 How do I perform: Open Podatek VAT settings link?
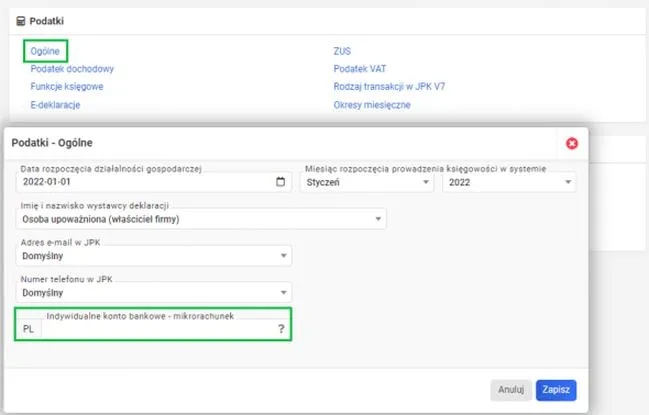click(x=360, y=69)
